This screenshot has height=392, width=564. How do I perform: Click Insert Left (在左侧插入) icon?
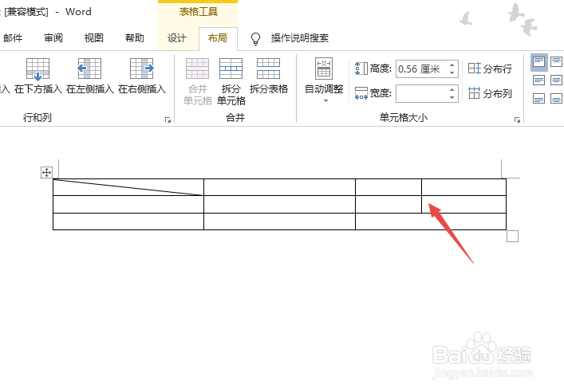click(89, 69)
